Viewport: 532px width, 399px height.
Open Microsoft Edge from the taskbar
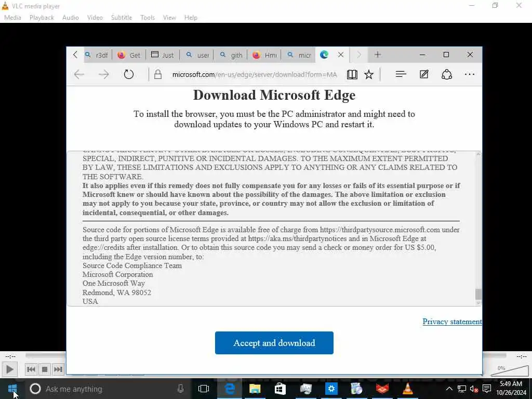[230, 389]
